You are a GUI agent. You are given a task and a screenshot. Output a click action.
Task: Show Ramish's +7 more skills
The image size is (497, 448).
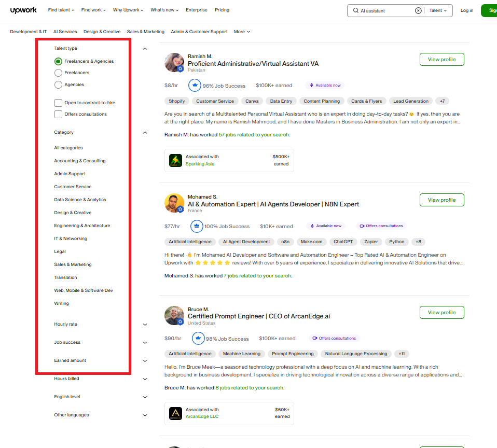tap(442, 101)
